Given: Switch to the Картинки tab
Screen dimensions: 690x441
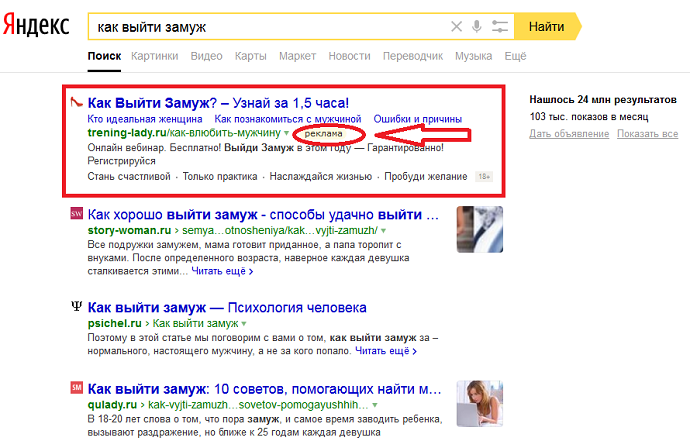Looking at the screenshot, I should pyautogui.click(x=154, y=56).
